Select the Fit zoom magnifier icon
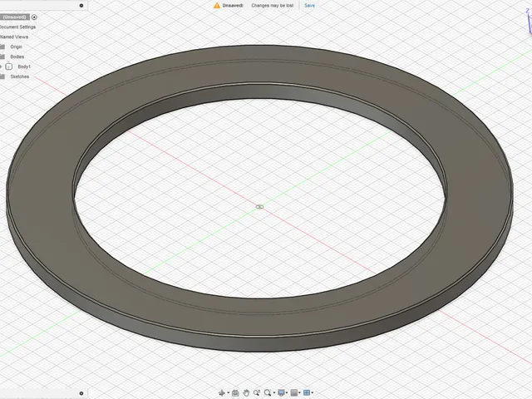 (268, 392)
